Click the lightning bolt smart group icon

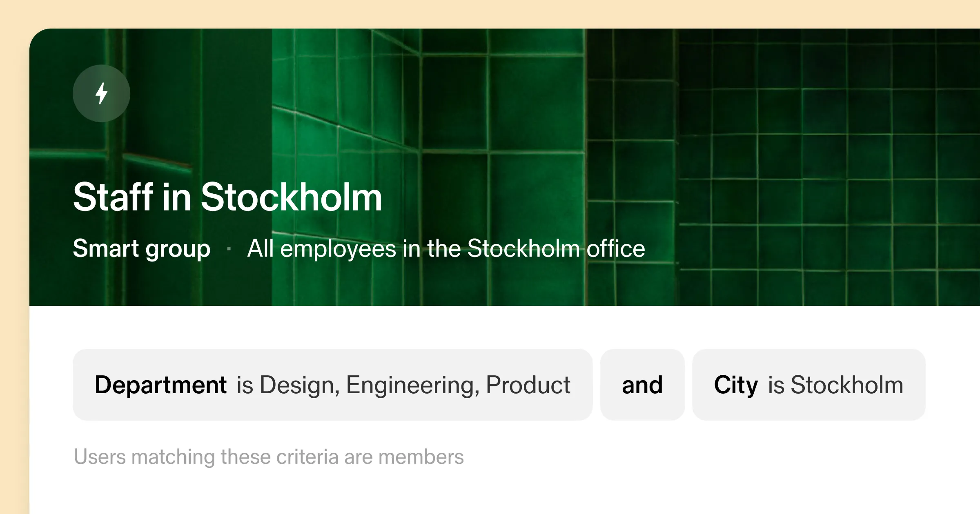[x=101, y=93]
